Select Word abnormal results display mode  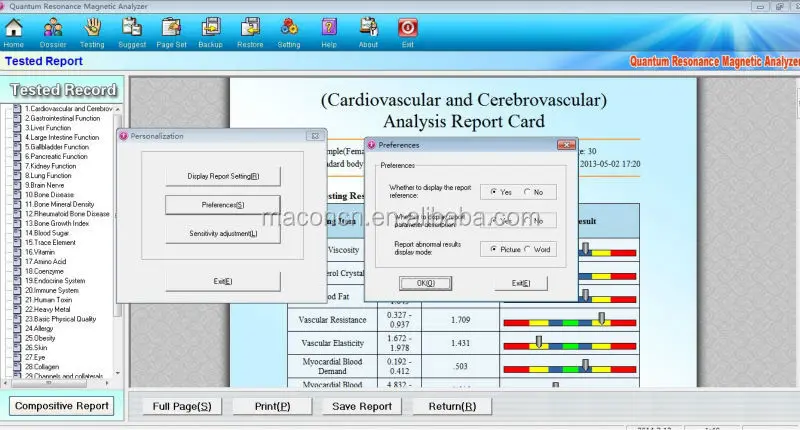click(527, 249)
